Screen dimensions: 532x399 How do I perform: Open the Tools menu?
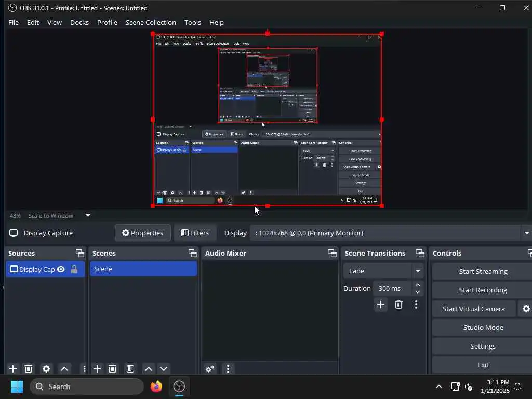tap(192, 22)
